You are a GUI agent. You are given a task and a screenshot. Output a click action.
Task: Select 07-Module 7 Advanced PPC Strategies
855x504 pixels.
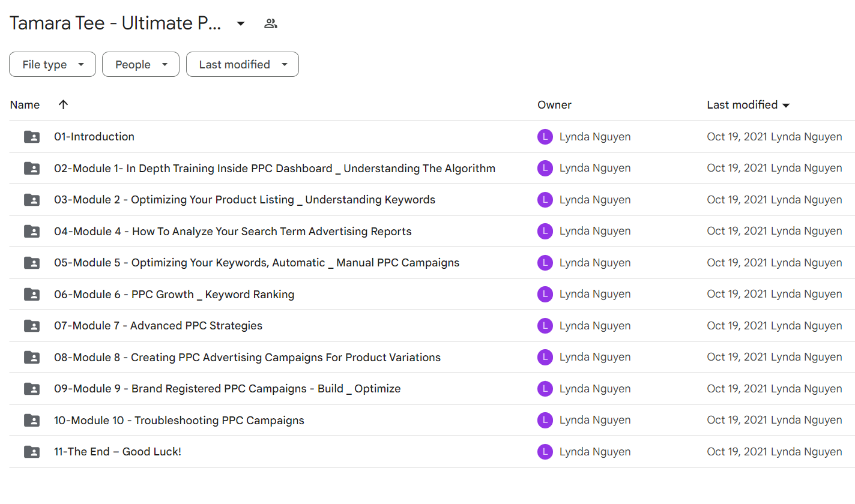158,326
